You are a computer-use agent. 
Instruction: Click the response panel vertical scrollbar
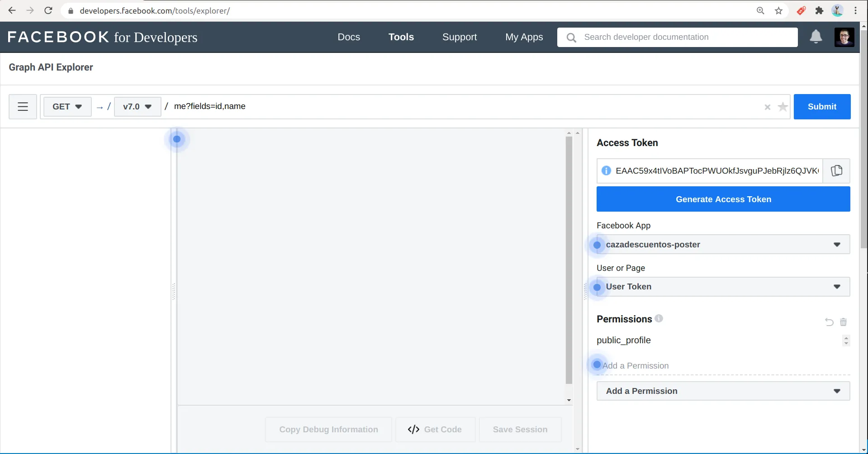pos(569,260)
